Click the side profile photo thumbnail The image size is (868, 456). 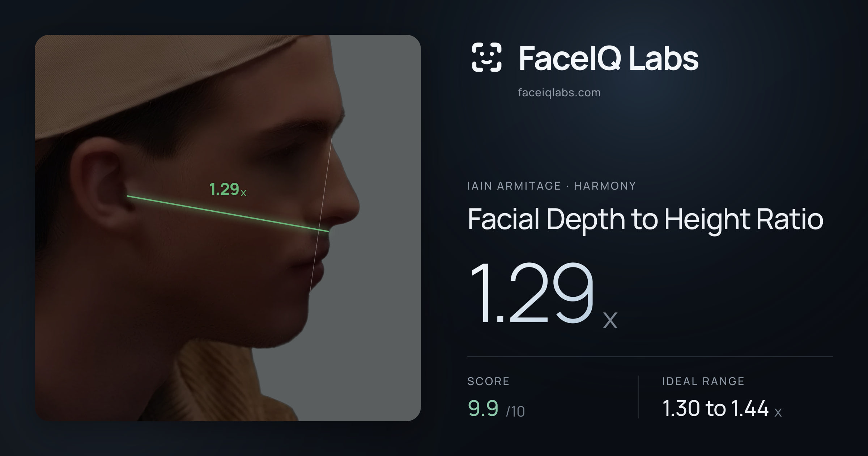coord(228,228)
